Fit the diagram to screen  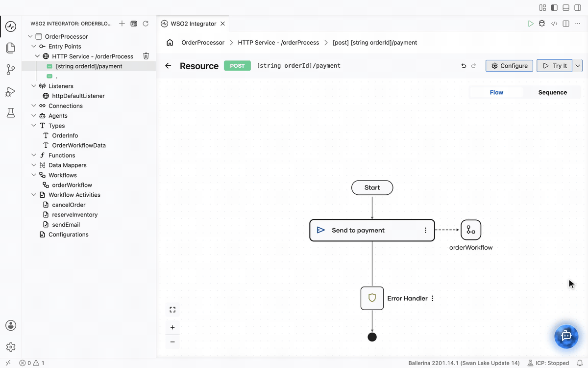click(x=172, y=310)
